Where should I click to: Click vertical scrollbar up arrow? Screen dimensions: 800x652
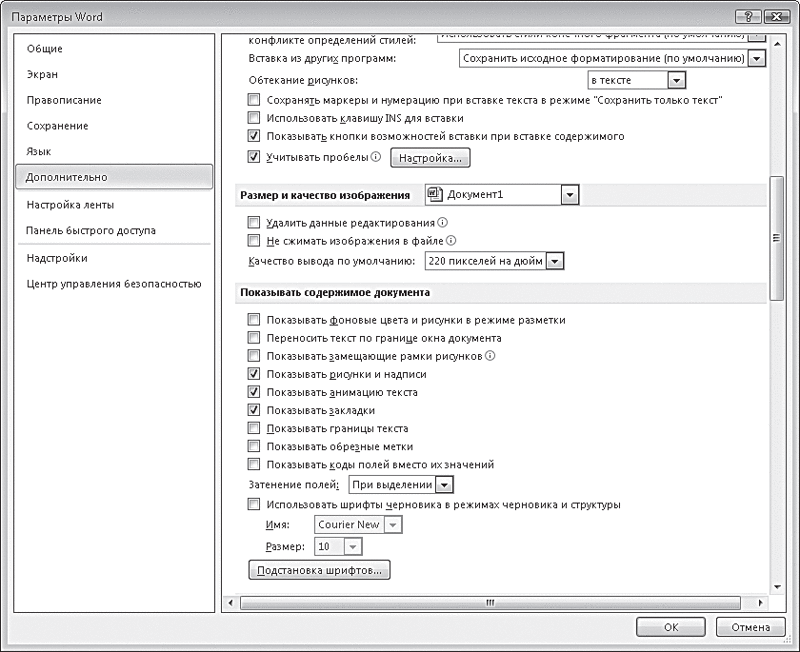(x=777, y=44)
